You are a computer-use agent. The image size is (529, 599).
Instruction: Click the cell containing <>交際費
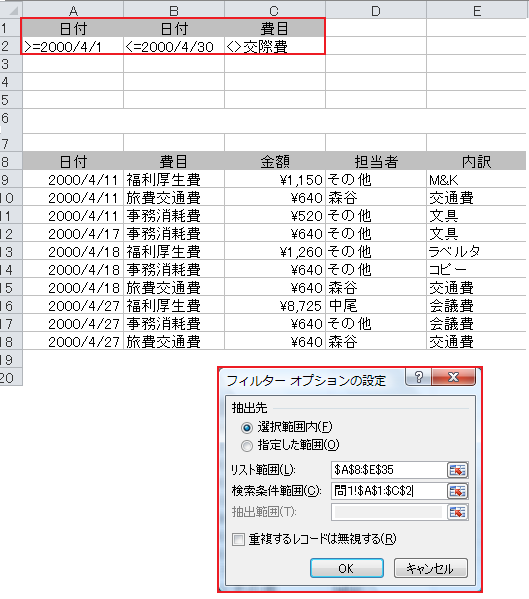tap(275, 46)
